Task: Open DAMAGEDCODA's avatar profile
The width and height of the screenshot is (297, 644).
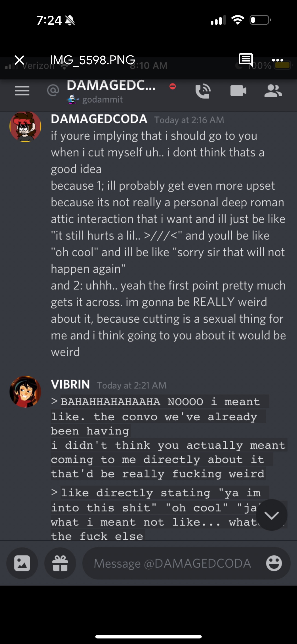Action: tap(25, 127)
